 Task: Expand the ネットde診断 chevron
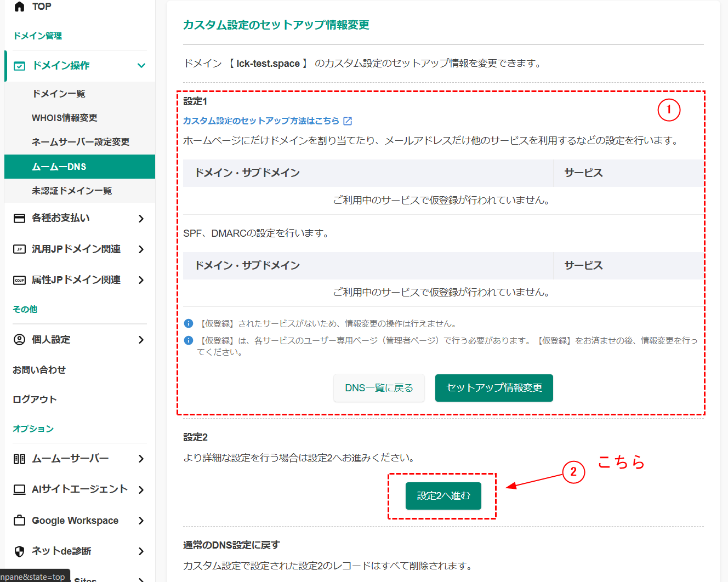(x=141, y=551)
